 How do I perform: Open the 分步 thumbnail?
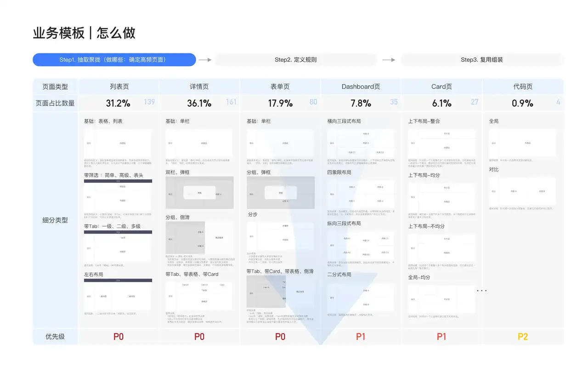281,236
